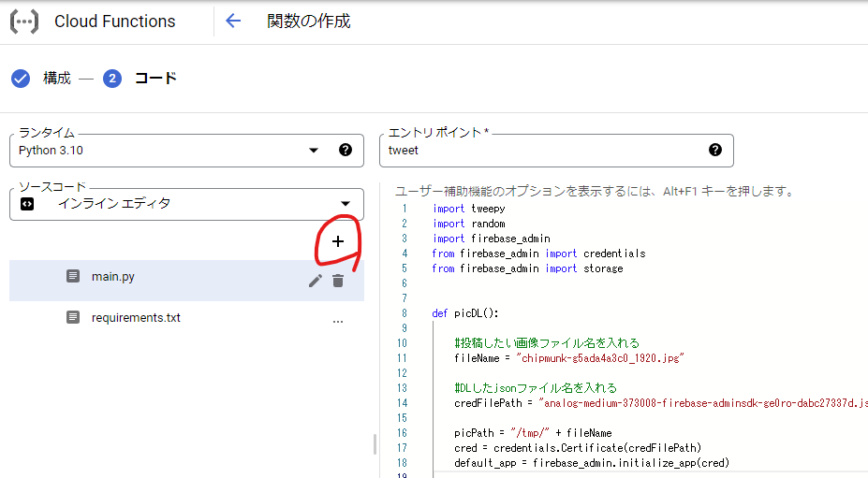Click line number 1 in the gutter
This screenshot has width=868, height=478.
405,209
